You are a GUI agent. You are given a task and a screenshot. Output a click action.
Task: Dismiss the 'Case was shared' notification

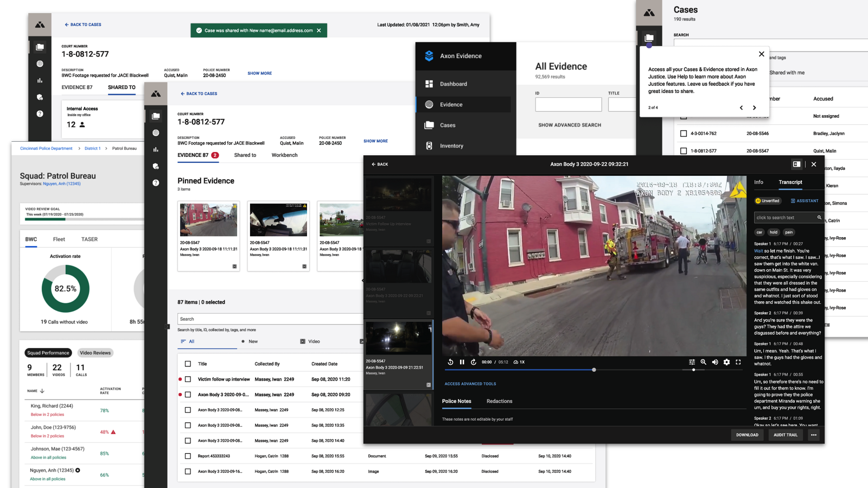click(x=319, y=30)
